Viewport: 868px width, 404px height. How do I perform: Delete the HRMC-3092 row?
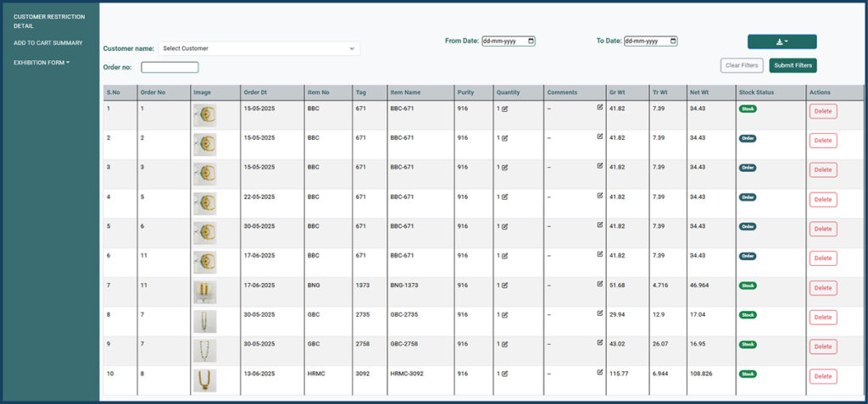[x=823, y=376]
